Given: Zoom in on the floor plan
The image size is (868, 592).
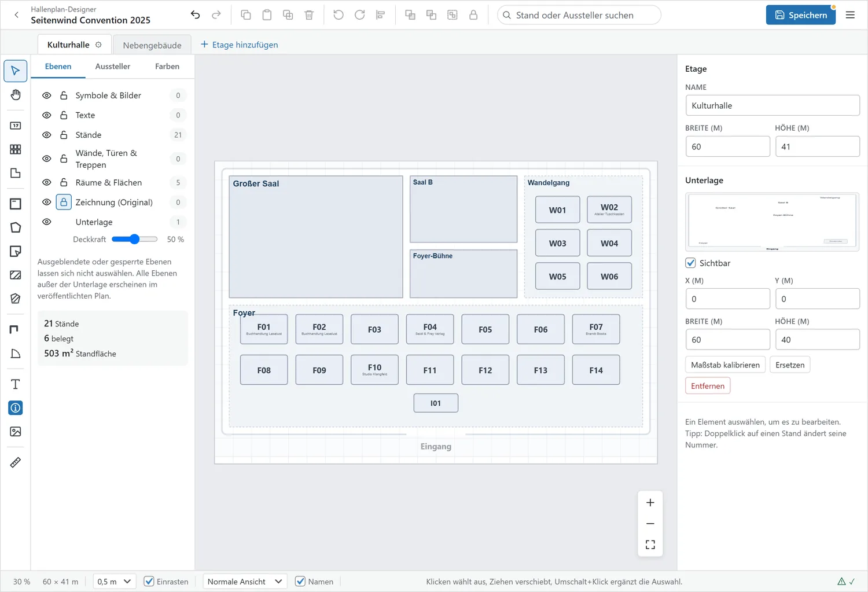Looking at the screenshot, I should click(x=650, y=502).
